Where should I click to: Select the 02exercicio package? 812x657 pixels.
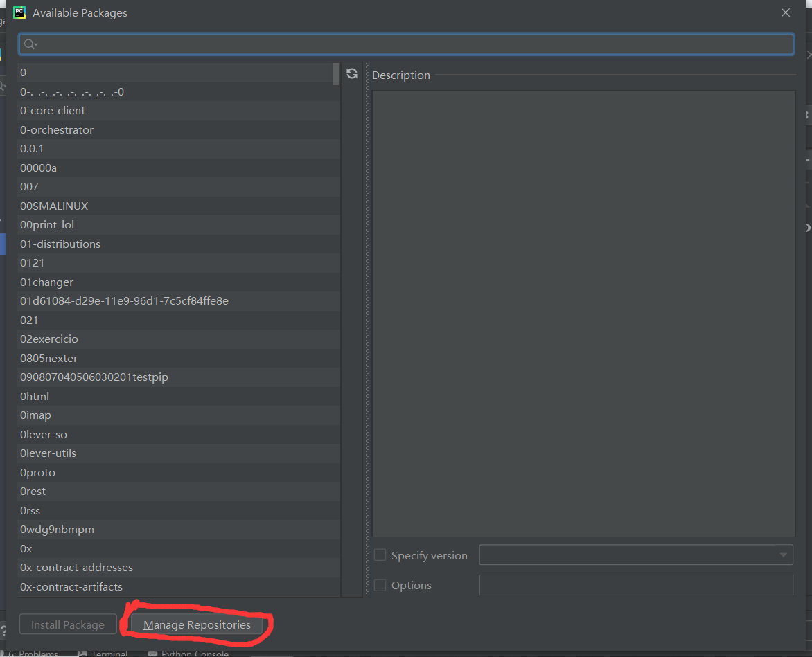click(179, 339)
